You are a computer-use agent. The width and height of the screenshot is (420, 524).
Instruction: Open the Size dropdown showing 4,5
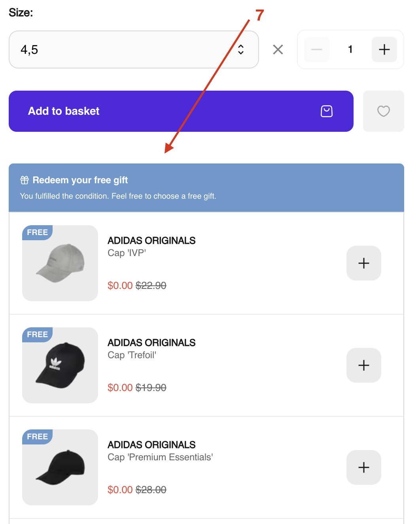click(x=127, y=49)
